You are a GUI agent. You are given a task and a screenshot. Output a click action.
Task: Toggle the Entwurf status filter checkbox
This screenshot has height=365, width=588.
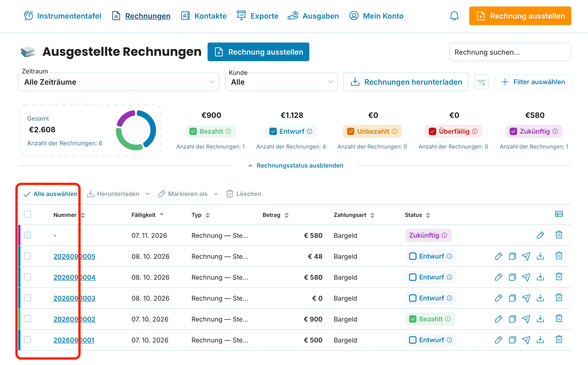273,132
